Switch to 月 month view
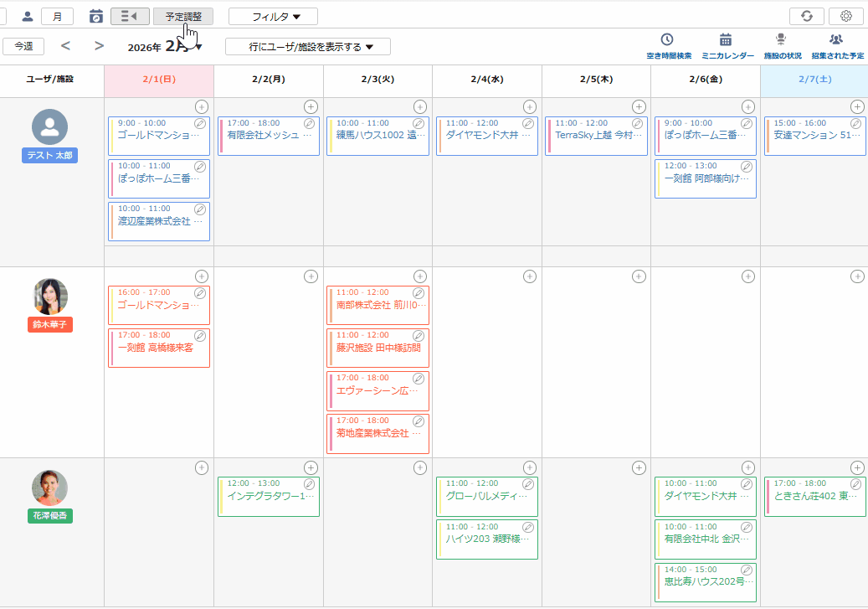The height and width of the screenshot is (609, 868). 57,16
